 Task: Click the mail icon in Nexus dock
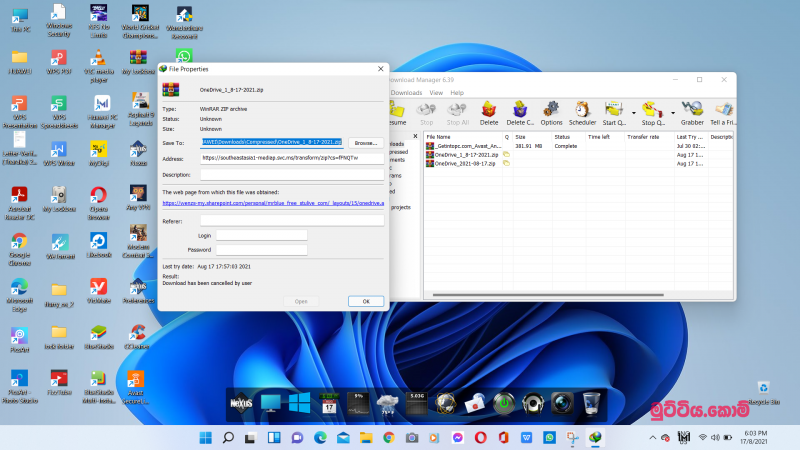pyautogui.click(x=474, y=404)
